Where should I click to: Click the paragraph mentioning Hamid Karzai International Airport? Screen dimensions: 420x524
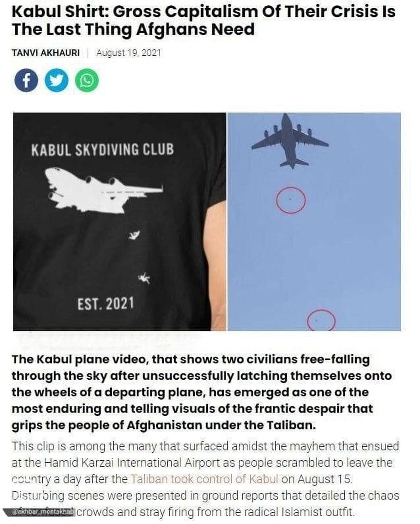[x=205, y=479]
